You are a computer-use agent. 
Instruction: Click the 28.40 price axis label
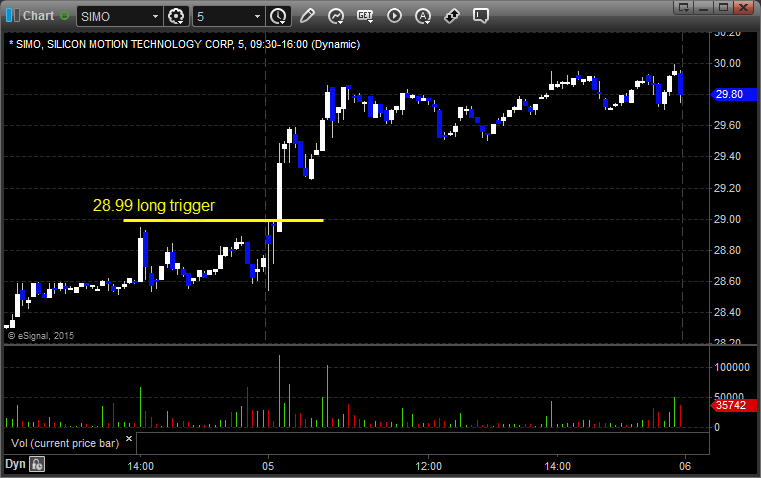click(727, 312)
